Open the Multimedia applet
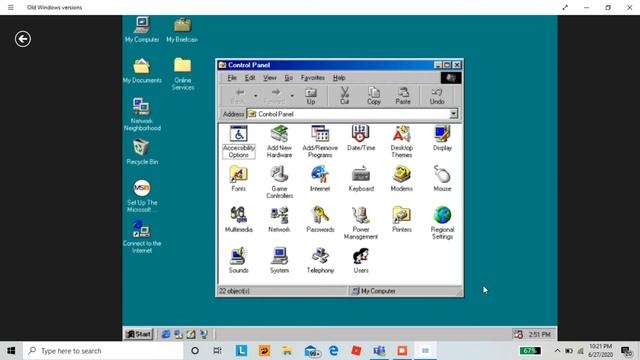The width and height of the screenshot is (640, 360). click(239, 220)
